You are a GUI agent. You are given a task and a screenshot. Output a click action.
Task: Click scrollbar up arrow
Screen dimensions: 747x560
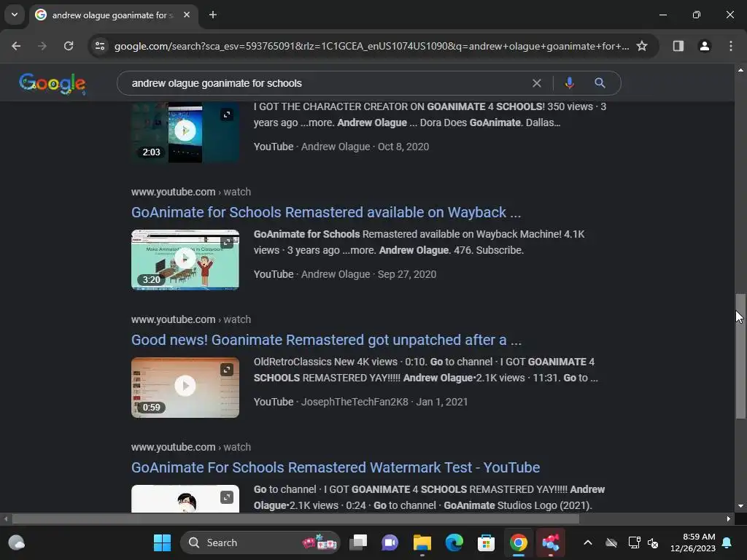pos(740,70)
